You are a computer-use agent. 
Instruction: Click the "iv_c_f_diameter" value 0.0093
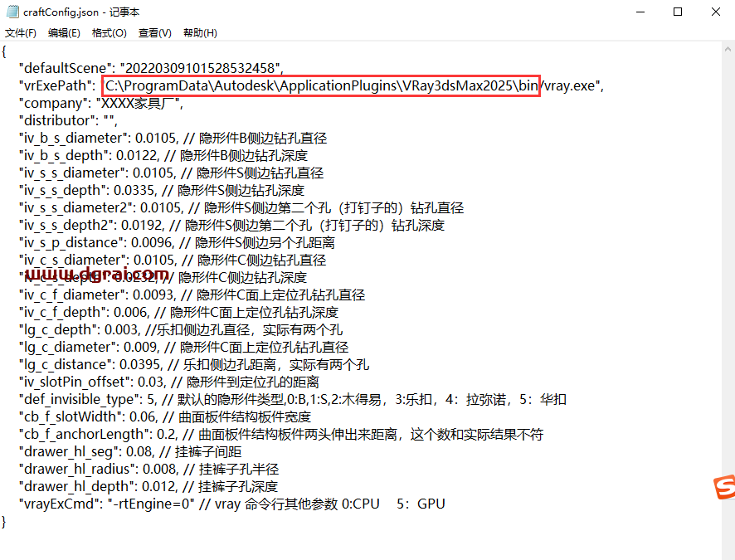click(154, 295)
